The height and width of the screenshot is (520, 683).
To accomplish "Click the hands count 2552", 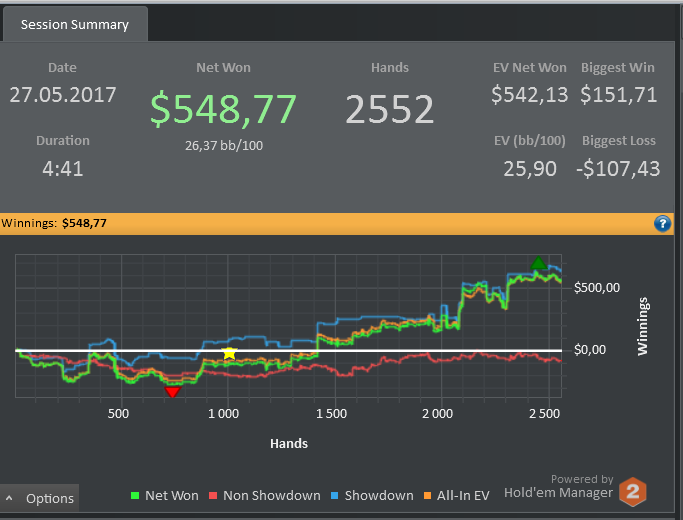I will pyautogui.click(x=390, y=109).
